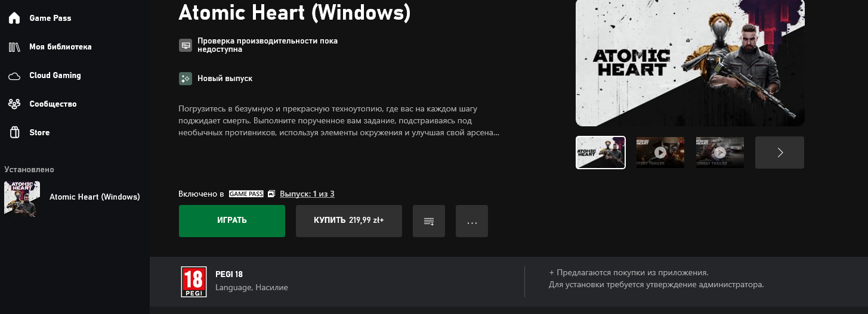Click КУПИТЬ 219,99 zł+ button
Viewport: 868px width, 314px height.
(x=349, y=221)
